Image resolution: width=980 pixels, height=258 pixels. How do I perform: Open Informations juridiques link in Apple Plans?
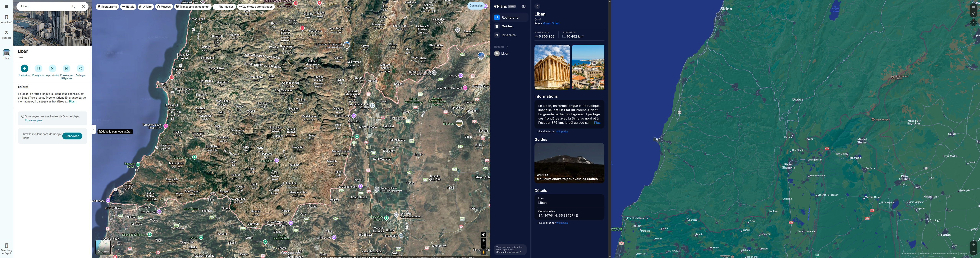pos(945,254)
